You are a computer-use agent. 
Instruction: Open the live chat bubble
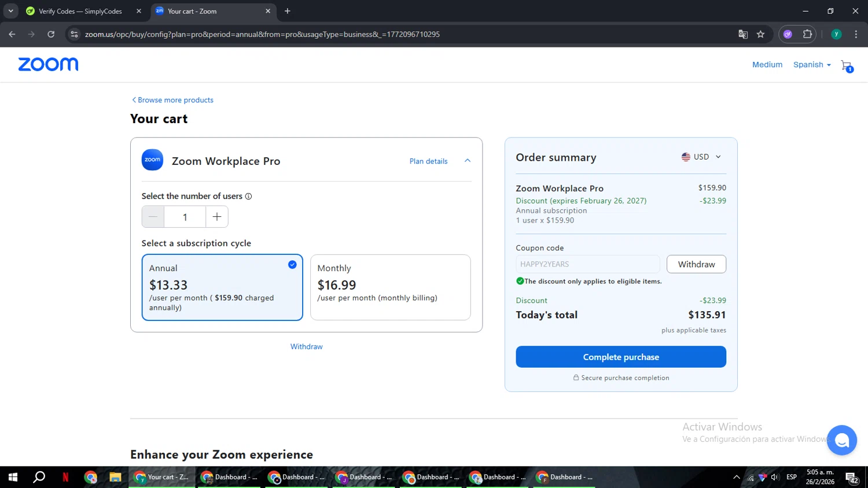(x=841, y=441)
